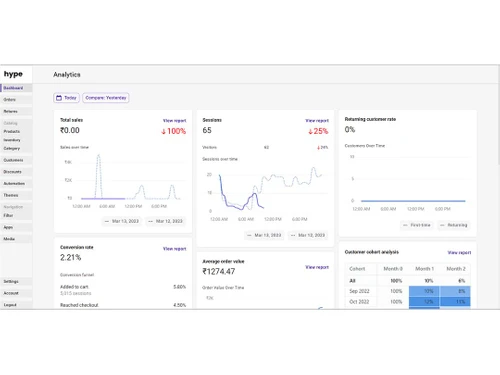The image size is (500, 375).
Task: Click the calendar icon in Today button
Action: point(59,98)
